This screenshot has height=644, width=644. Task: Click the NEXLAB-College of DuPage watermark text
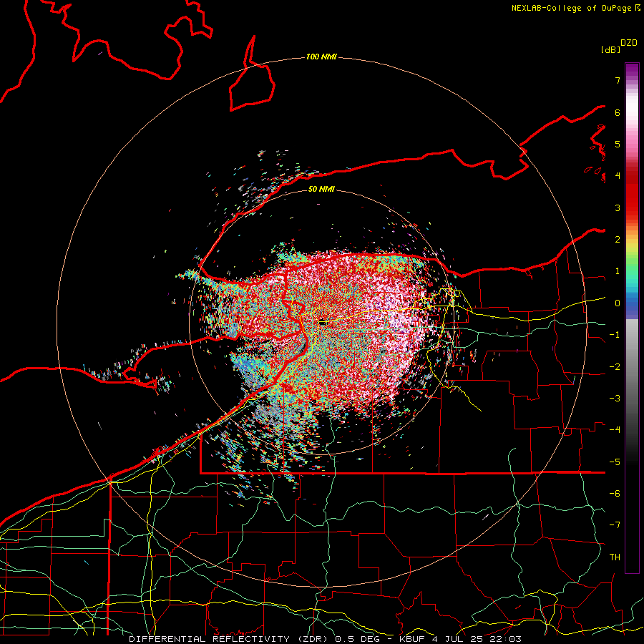pyautogui.click(x=575, y=8)
